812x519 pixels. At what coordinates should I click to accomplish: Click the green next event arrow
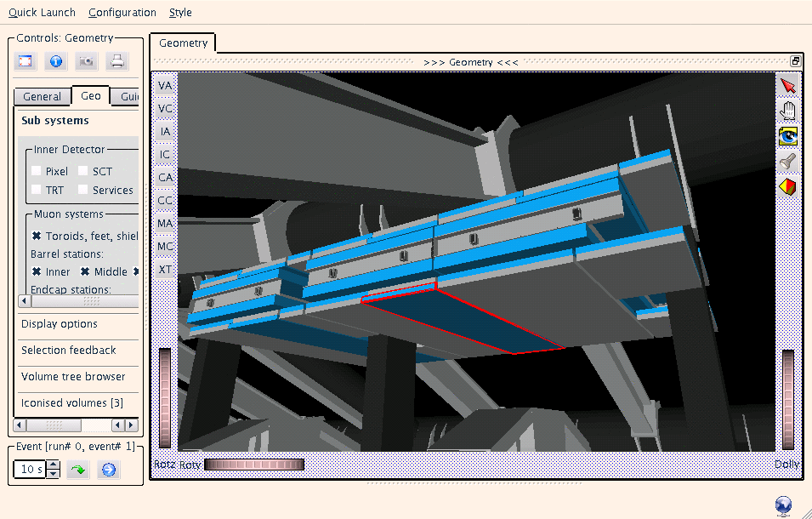78,469
